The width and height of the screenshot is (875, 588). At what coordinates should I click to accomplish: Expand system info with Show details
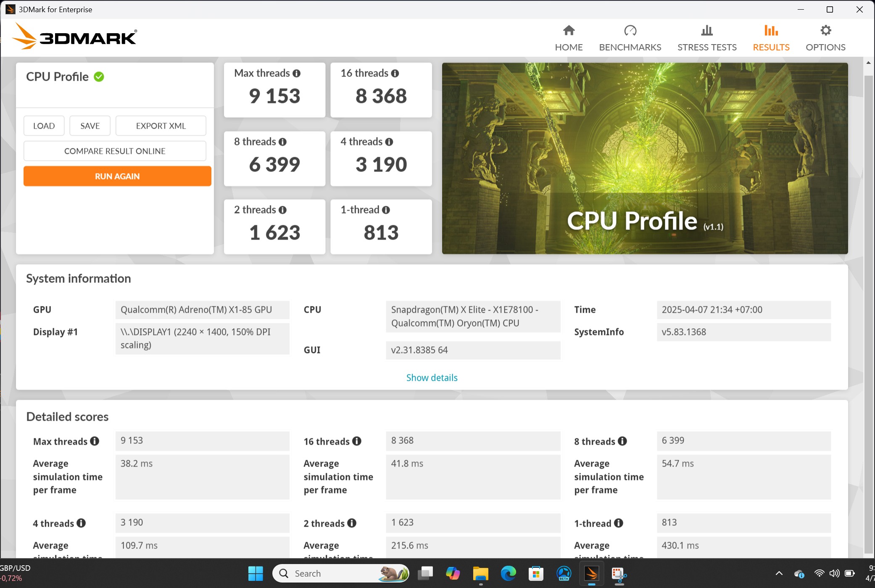pyautogui.click(x=432, y=377)
